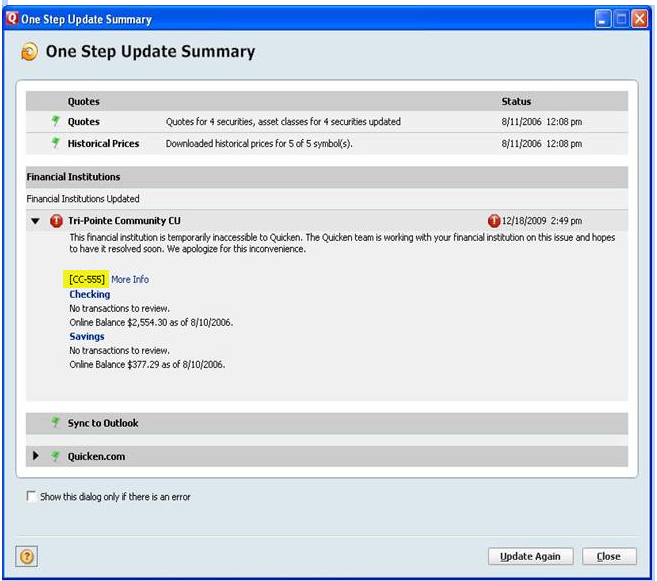Viewport: 657px width, 581px height.
Task: Enable 'Show this dialog only if there is an error'
Action: coord(31,496)
